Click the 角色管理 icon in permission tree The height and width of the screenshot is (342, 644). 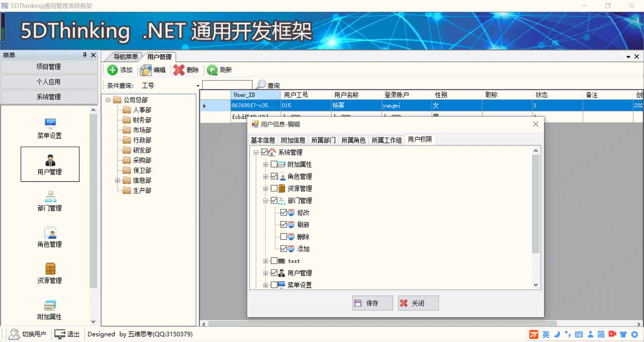[x=282, y=177]
